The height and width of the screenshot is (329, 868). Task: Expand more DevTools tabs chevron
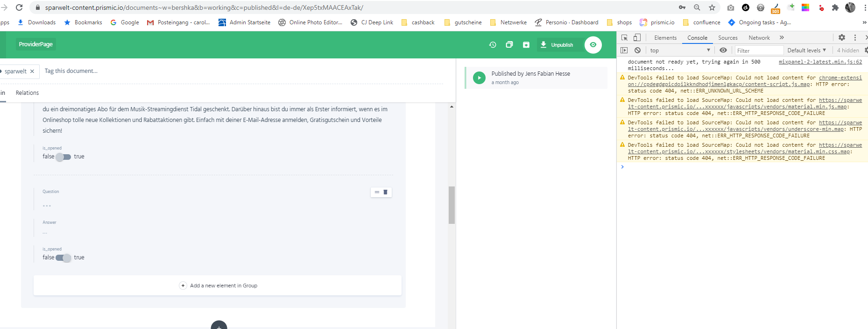782,38
